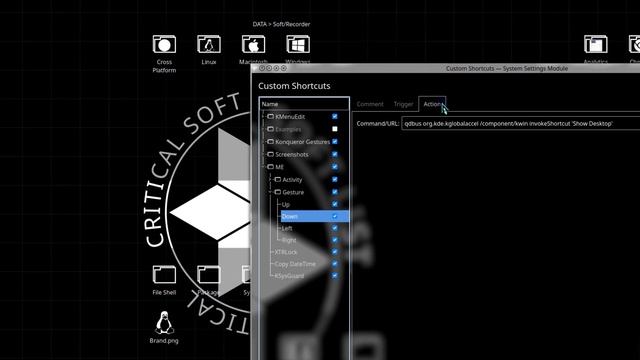Collapse the ME tree branch
640x360 pixels.
point(263,167)
